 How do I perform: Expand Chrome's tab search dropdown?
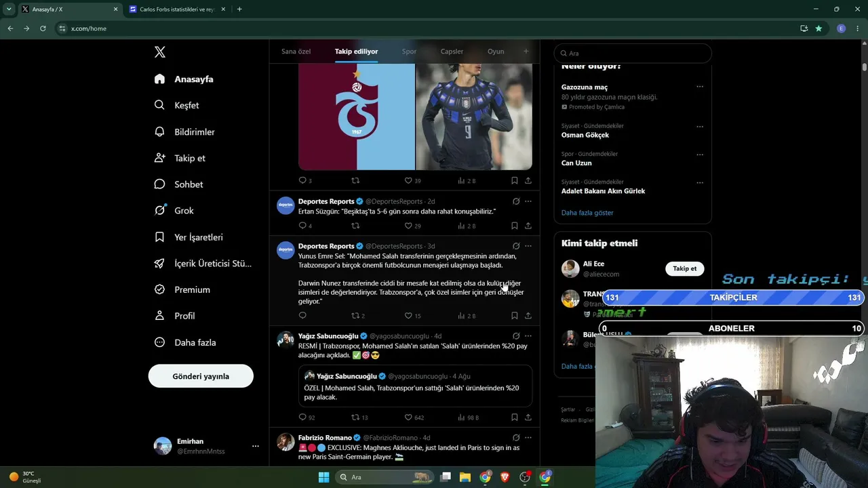tap(9, 9)
